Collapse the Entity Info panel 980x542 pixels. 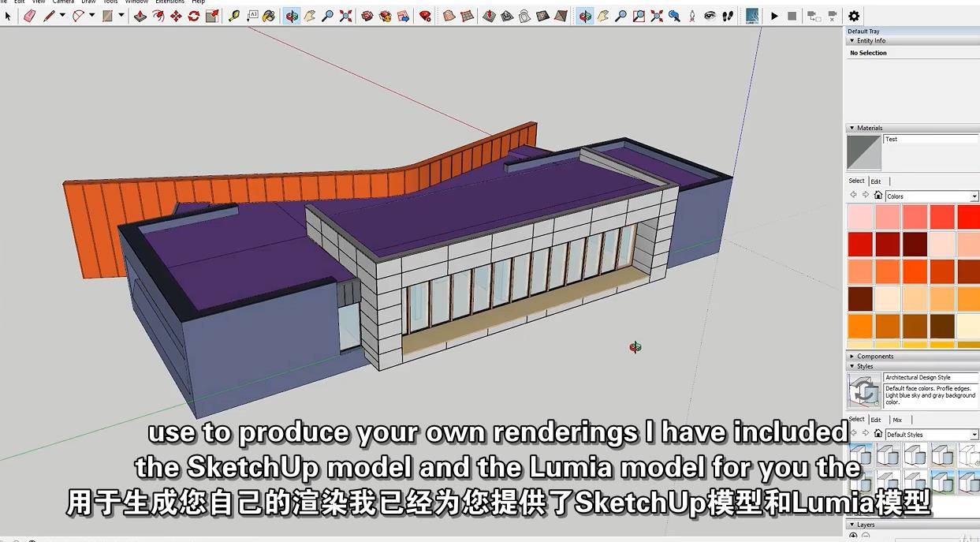(x=851, y=41)
